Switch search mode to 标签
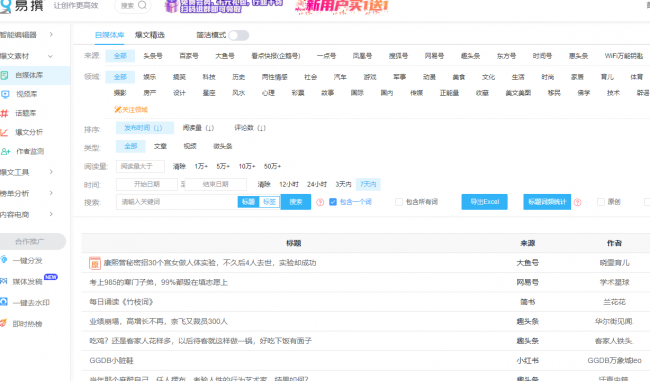 coord(269,202)
